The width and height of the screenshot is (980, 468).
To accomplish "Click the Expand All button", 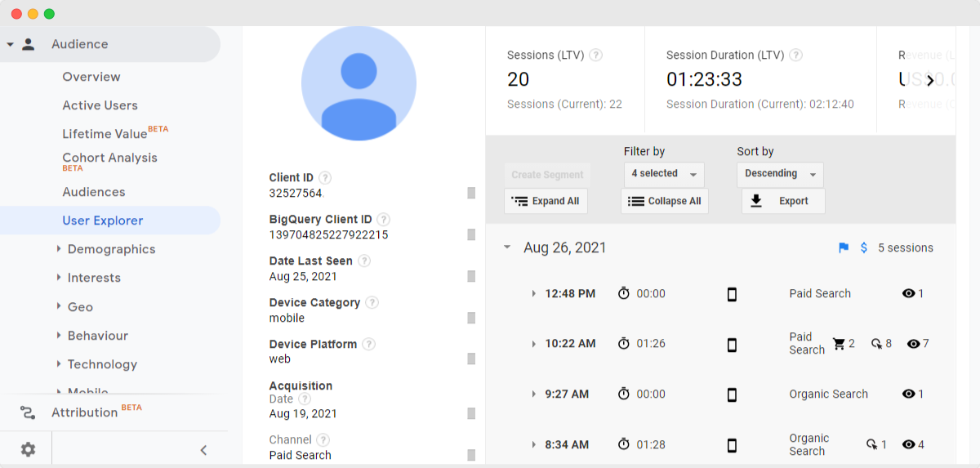I will 546,201.
